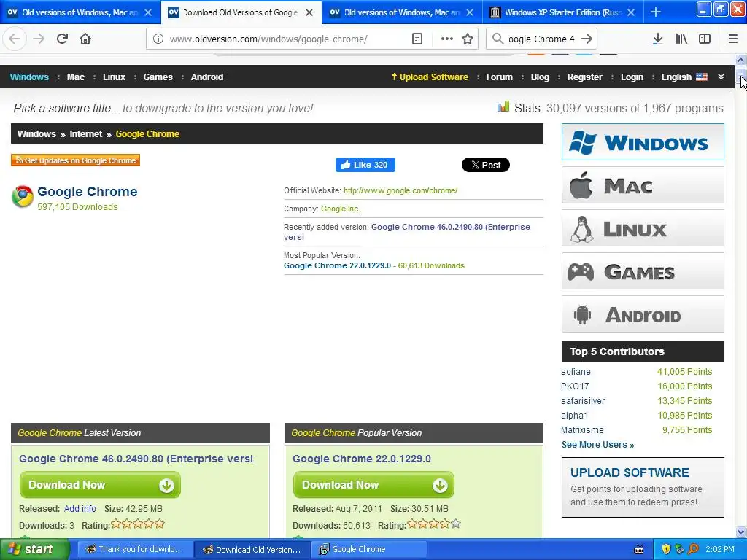
Task: Bookmark this page with the star
Action: tap(468, 39)
